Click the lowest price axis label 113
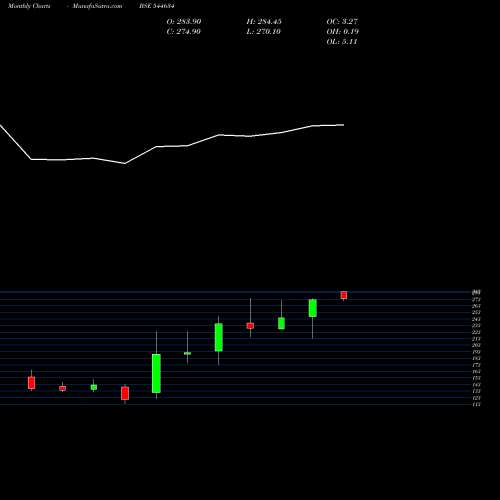This screenshot has height=500, width=500. pyautogui.click(x=476, y=404)
